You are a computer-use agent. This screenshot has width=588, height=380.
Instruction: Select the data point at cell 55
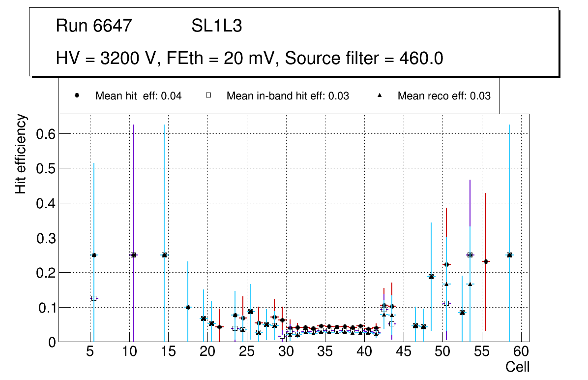pyautogui.click(x=486, y=261)
